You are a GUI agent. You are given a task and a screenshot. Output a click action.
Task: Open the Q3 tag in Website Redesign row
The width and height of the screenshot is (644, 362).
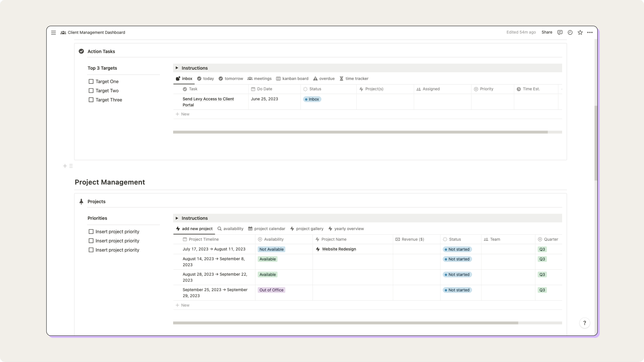[x=542, y=249]
